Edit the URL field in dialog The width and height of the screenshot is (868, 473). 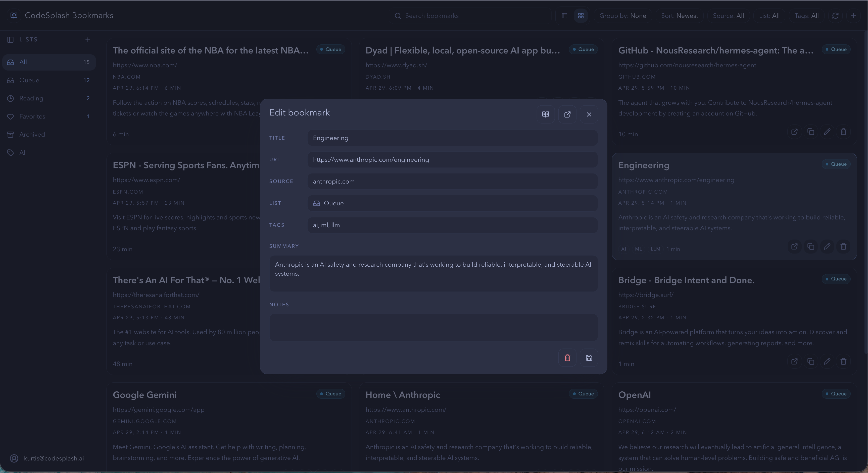[x=453, y=160]
